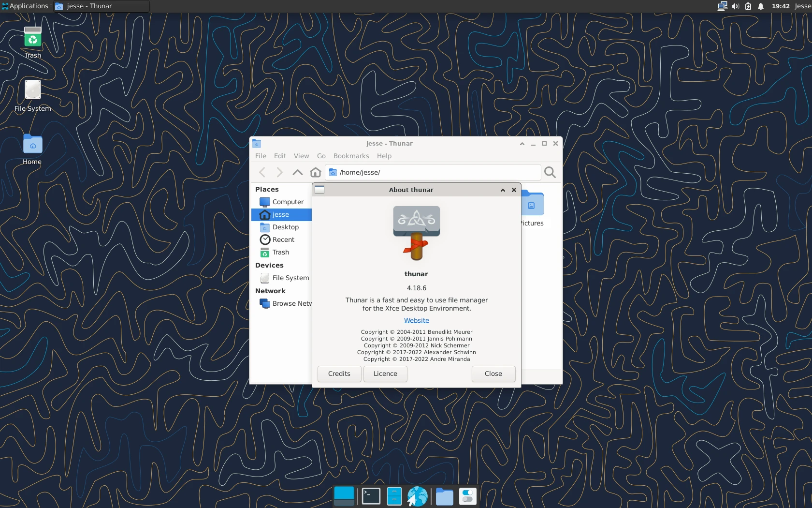Open the Website link in About dialog

tap(416, 320)
